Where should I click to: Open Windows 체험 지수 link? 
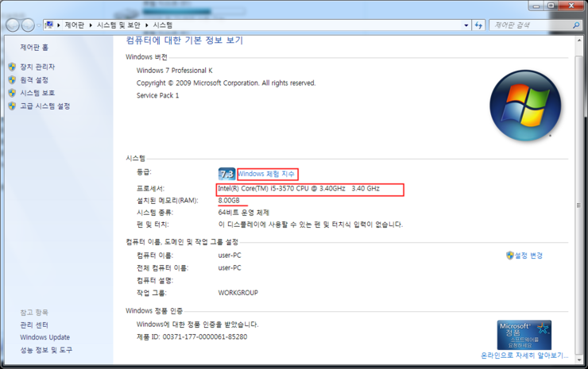click(x=266, y=174)
